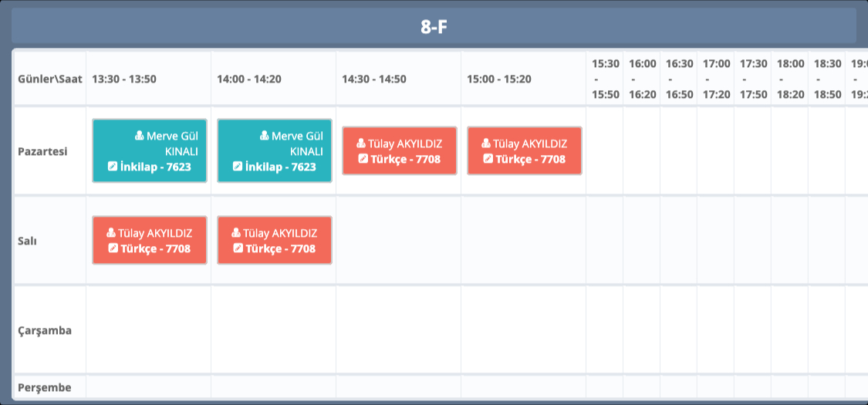Click the Çarşamba row label

click(45, 330)
